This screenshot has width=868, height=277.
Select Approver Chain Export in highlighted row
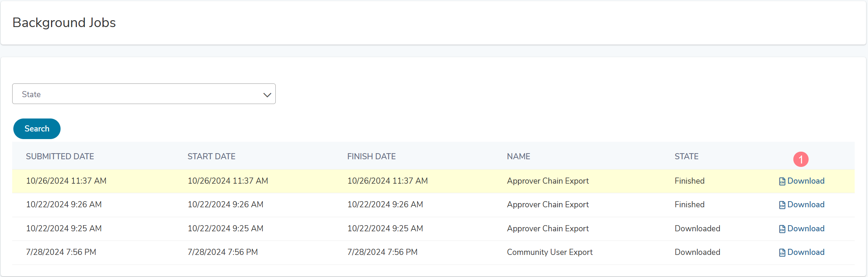coord(548,181)
